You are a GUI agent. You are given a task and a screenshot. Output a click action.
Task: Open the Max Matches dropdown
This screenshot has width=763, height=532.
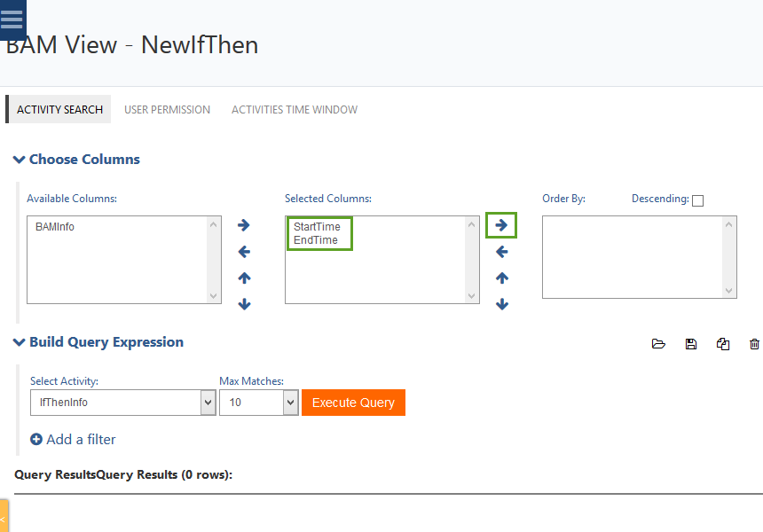258,403
